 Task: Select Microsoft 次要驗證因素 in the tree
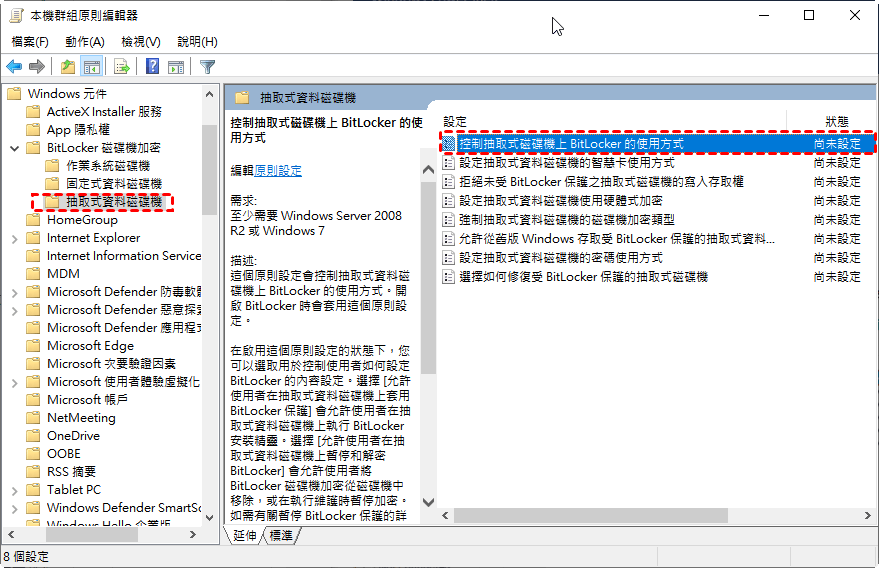pos(111,364)
